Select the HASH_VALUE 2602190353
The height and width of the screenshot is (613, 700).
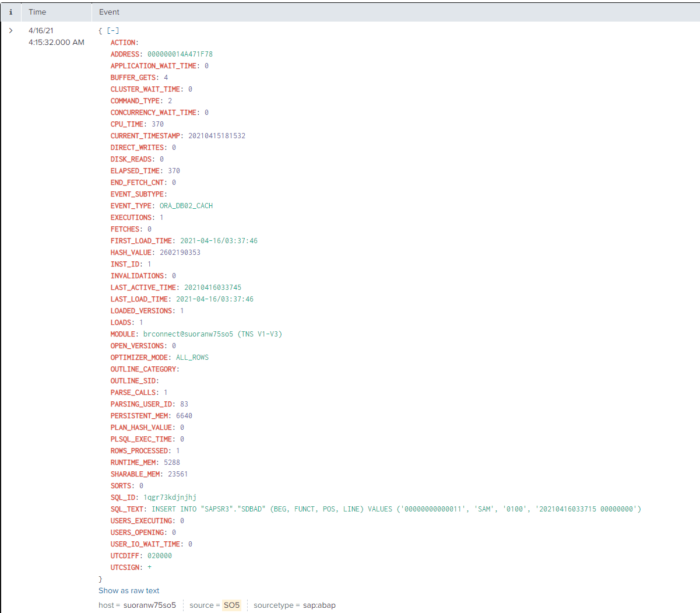coord(183,252)
